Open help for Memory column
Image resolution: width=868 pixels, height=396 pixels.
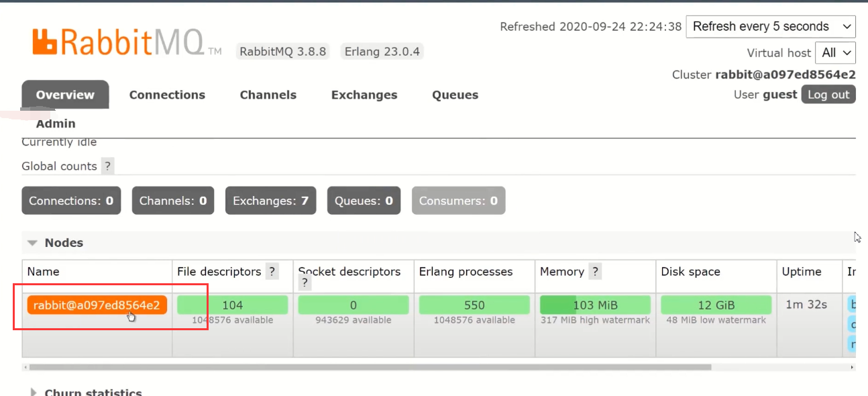594,272
